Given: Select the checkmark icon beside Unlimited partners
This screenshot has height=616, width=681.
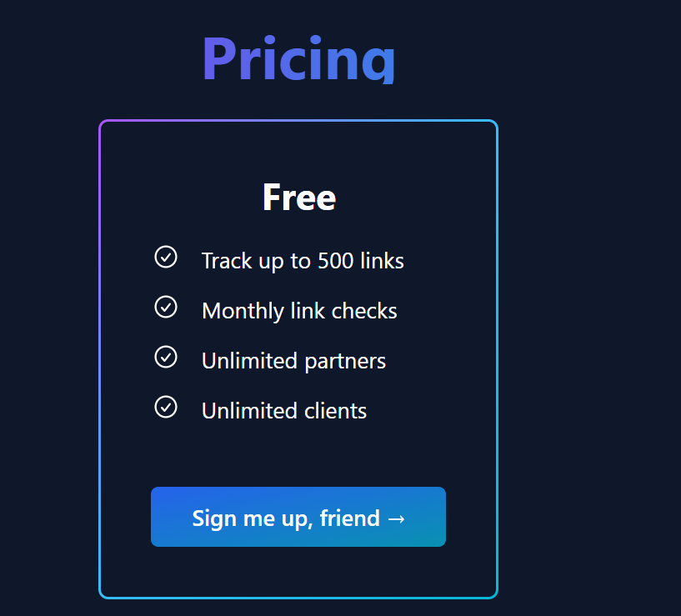Looking at the screenshot, I should click(x=166, y=357).
